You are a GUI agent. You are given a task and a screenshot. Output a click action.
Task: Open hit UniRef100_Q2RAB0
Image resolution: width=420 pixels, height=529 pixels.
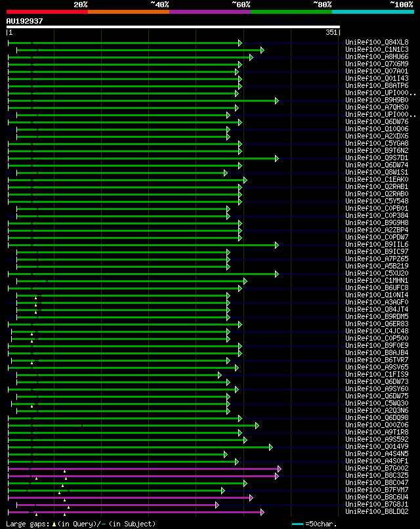pyautogui.click(x=377, y=194)
